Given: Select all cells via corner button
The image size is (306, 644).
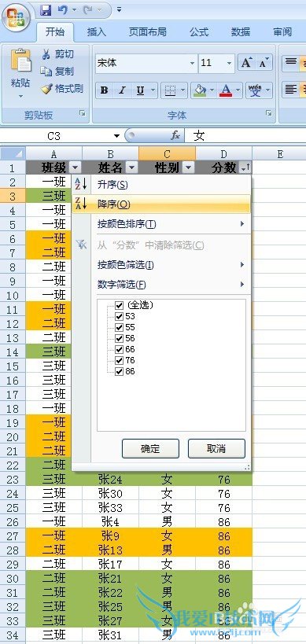Looking at the screenshot, I should coord(13,154).
